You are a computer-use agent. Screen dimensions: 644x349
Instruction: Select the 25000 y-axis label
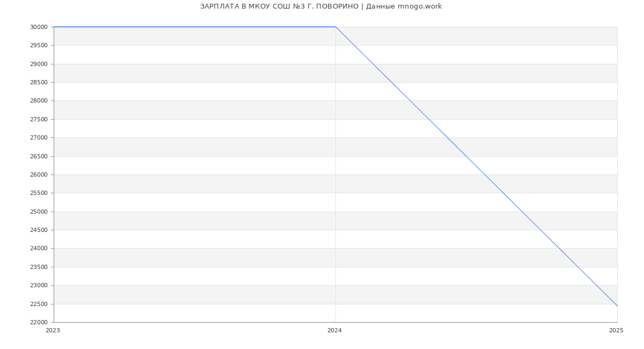pos(39,212)
